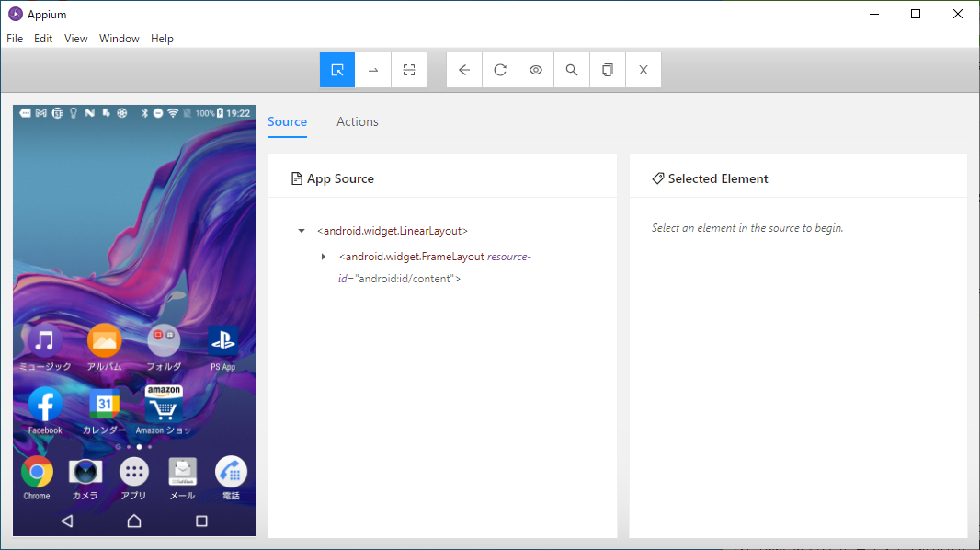
Task: Click the Bluetooth icon in status bar
Action: click(x=144, y=113)
